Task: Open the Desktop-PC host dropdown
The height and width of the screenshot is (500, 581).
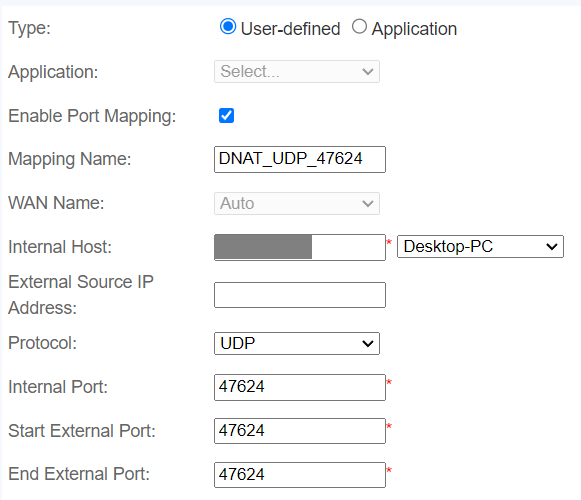Action: click(x=480, y=246)
